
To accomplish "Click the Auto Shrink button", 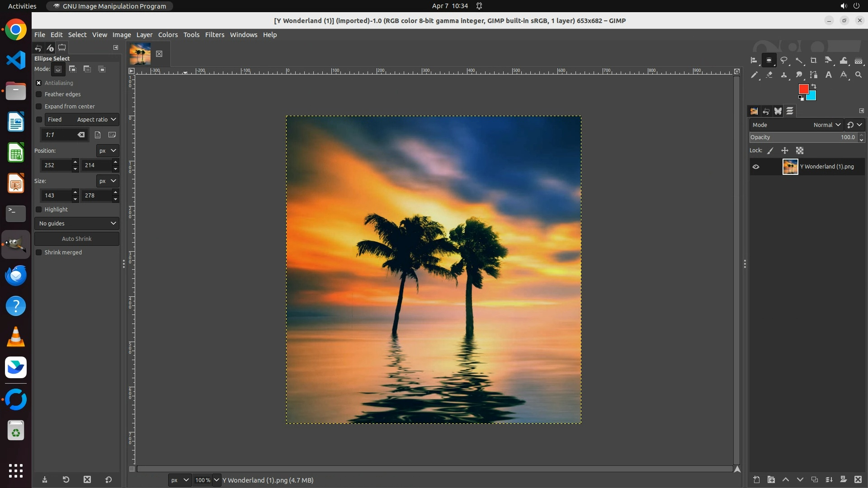I will 76,239.
